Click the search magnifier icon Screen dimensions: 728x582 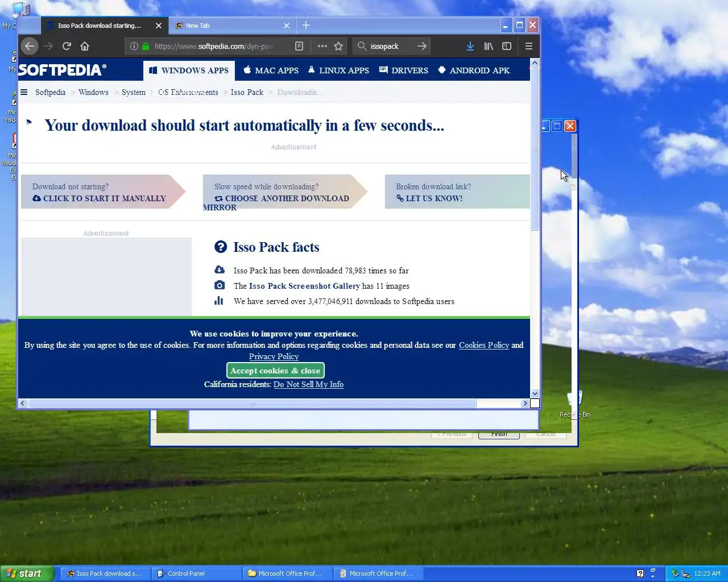pyautogui.click(x=362, y=46)
